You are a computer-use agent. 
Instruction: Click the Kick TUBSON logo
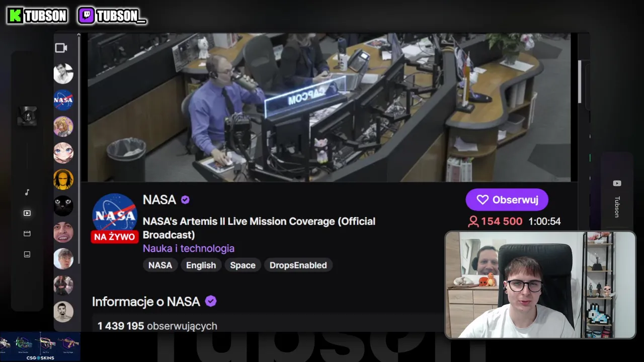coord(37,16)
